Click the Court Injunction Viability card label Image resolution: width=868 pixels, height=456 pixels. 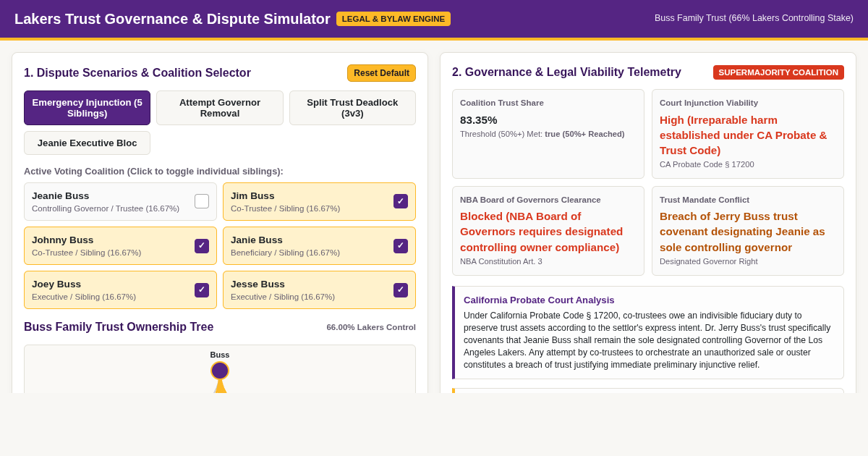[709, 103]
